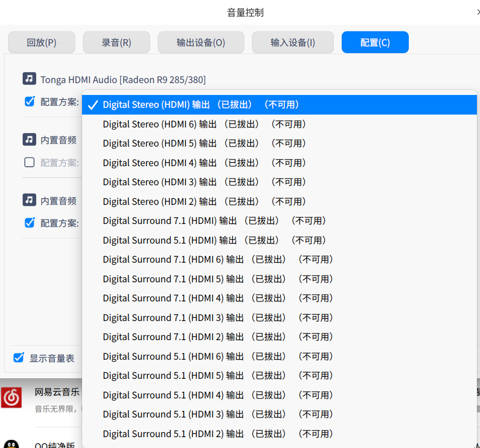Click the 配置(C) tab button

[x=375, y=42]
